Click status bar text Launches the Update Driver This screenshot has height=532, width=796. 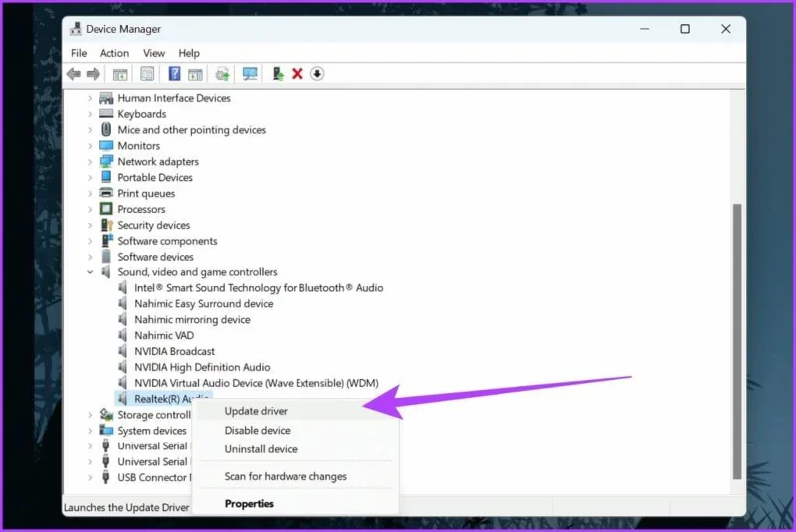[126, 507]
